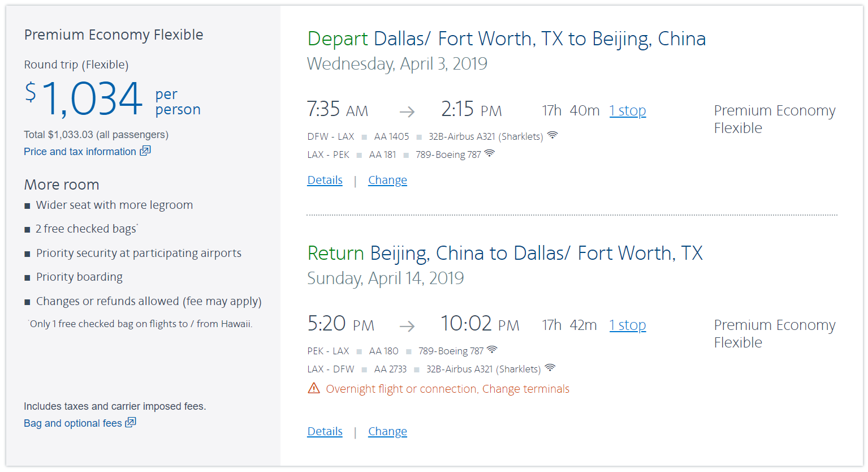This screenshot has height=472, width=868.
Task: View Details for the return Beijing to Dallas flight
Action: click(325, 431)
